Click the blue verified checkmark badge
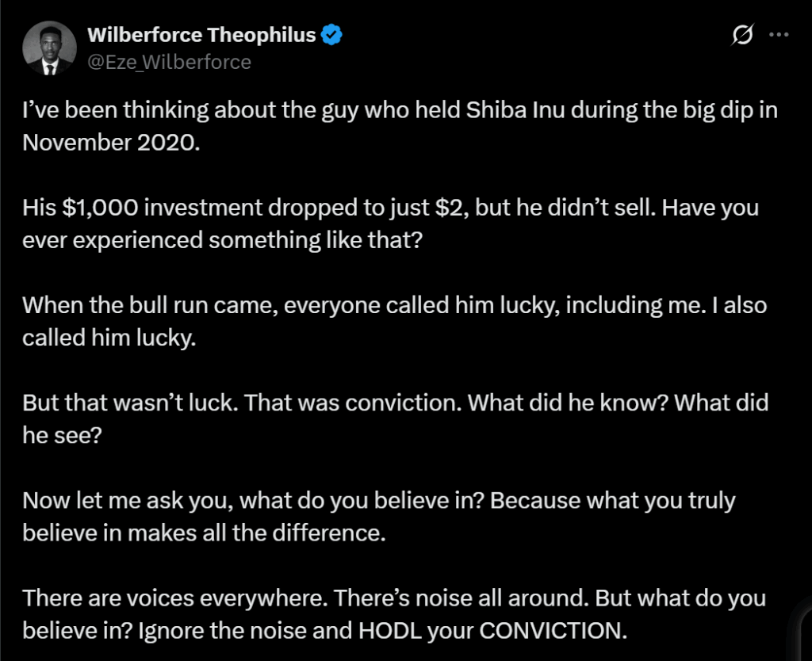The height and width of the screenshot is (661, 812). point(331,35)
